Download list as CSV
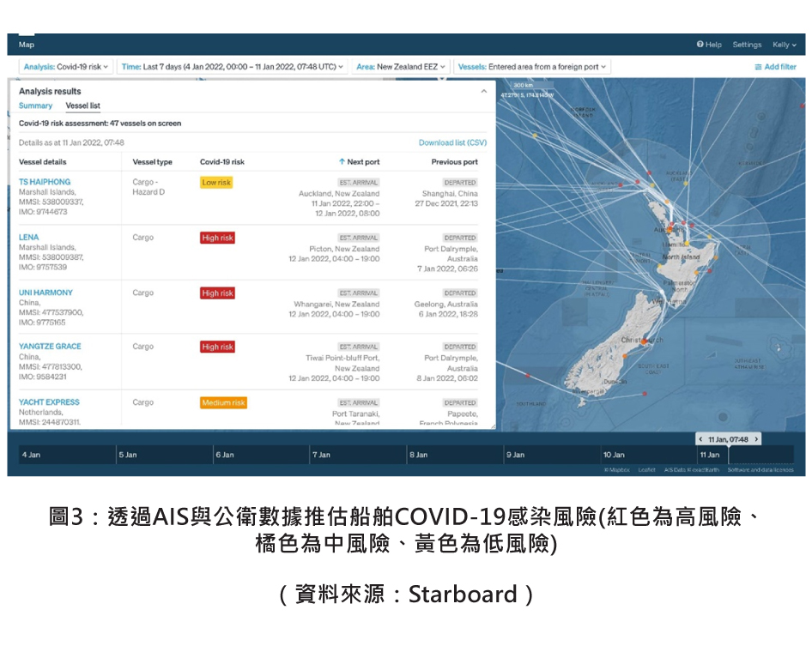 click(x=452, y=142)
